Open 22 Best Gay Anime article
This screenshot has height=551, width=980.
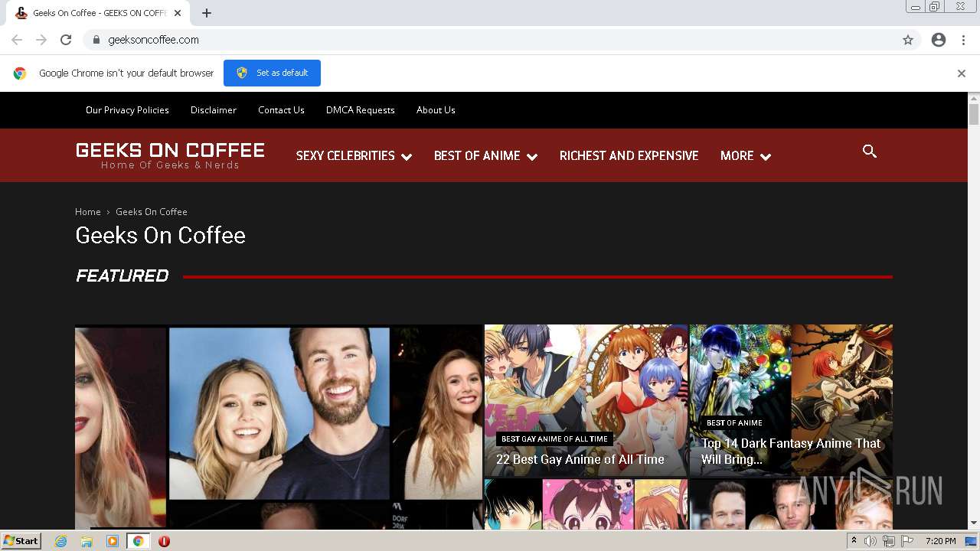(580, 460)
